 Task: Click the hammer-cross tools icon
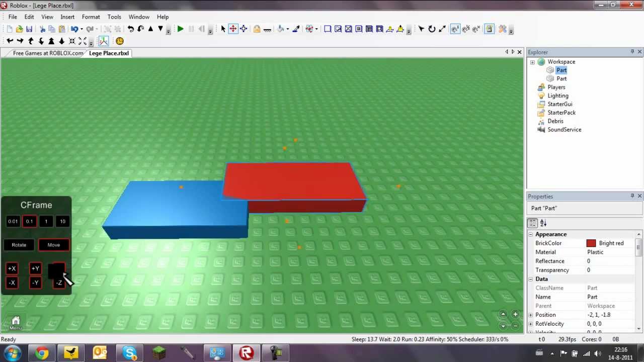[502, 29]
